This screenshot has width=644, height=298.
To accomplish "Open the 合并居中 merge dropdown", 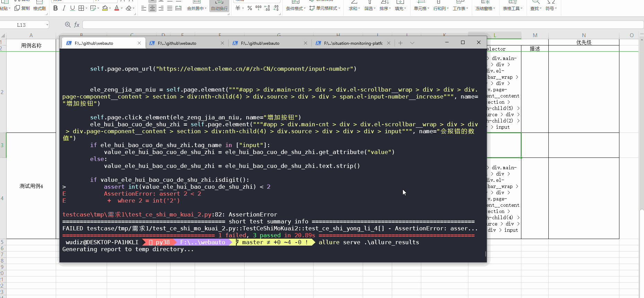I will tap(197, 8).
